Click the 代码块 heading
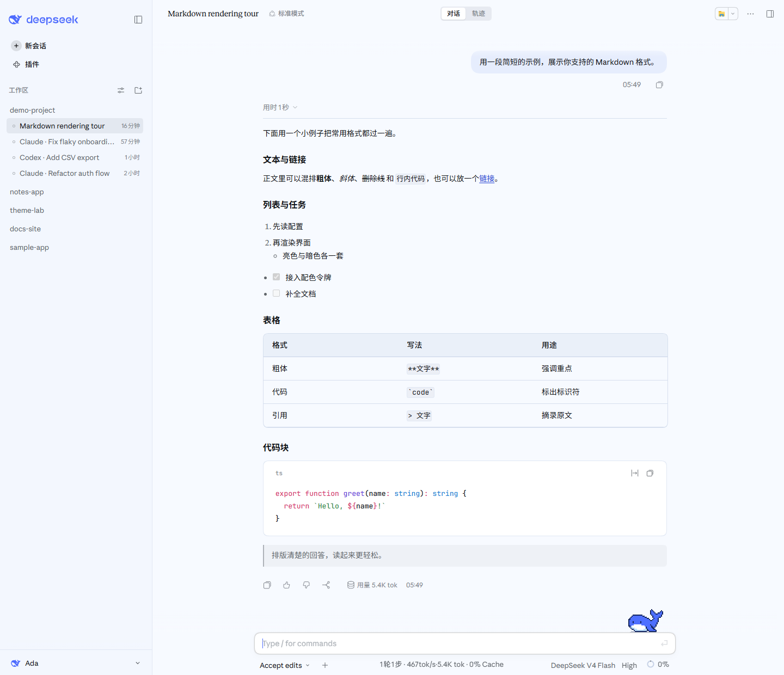This screenshot has width=784, height=675. 276,447
